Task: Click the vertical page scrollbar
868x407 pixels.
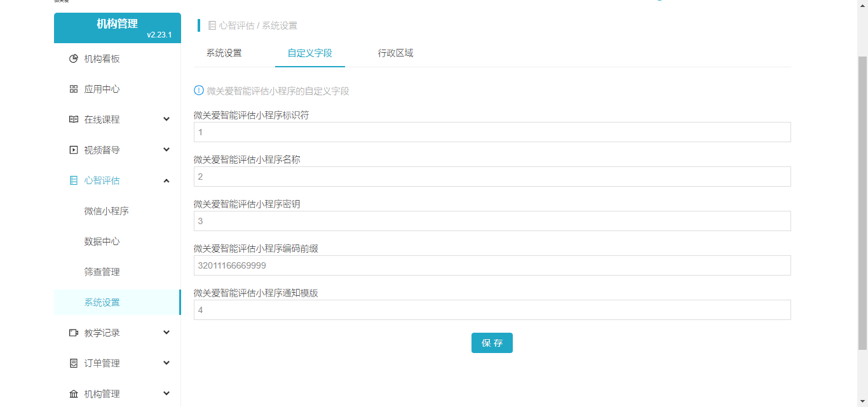Action: (862, 203)
